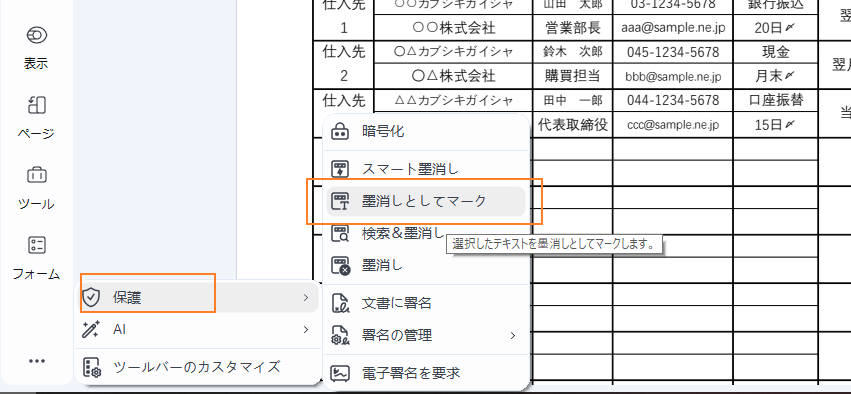Open the 表示 view sidebar icon
Image resolution: width=851 pixels, height=394 pixels.
click(x=36, y=35)
